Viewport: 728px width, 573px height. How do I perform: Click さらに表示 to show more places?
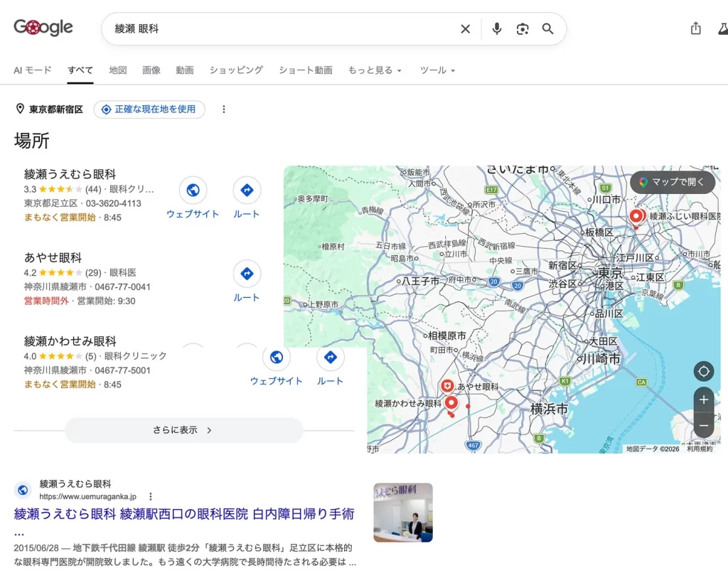tap(184, 430)
